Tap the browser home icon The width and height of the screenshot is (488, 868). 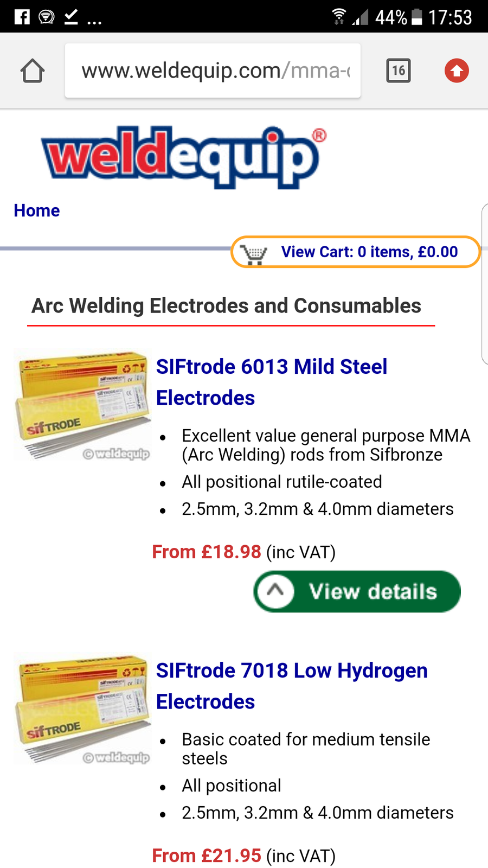33,71
